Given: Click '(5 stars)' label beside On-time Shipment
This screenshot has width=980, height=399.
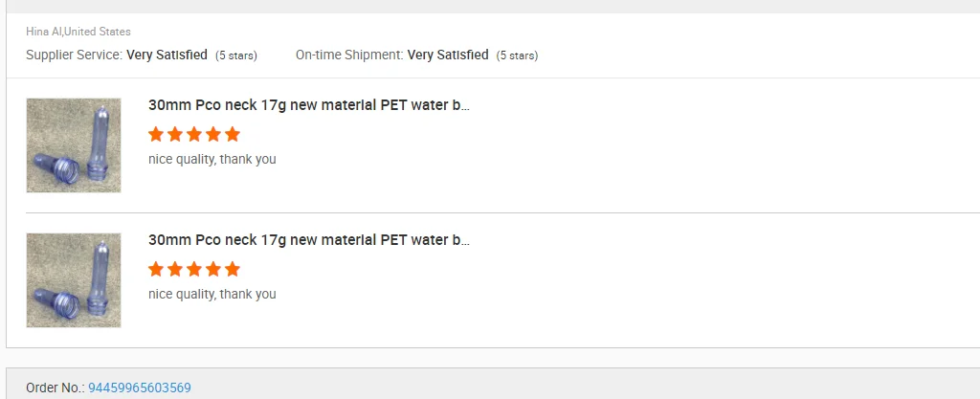Looking at the screenshot, I should 517,55.
